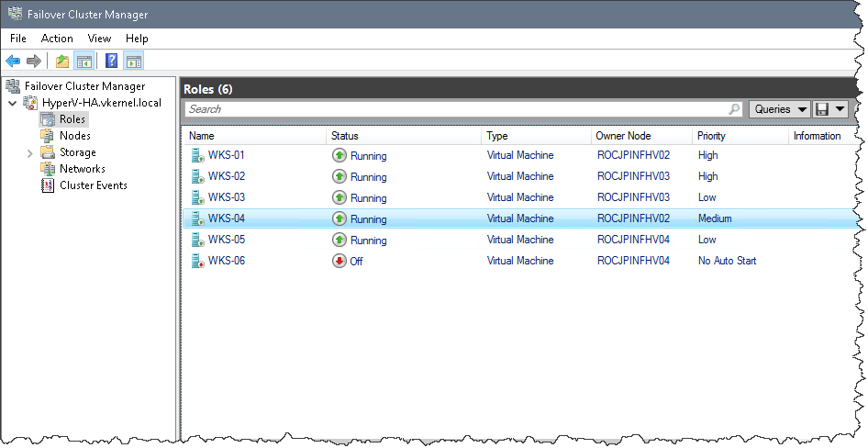Click the Back arrow toolbar icon
Screen dimensions: 868x448
[13, 61]
